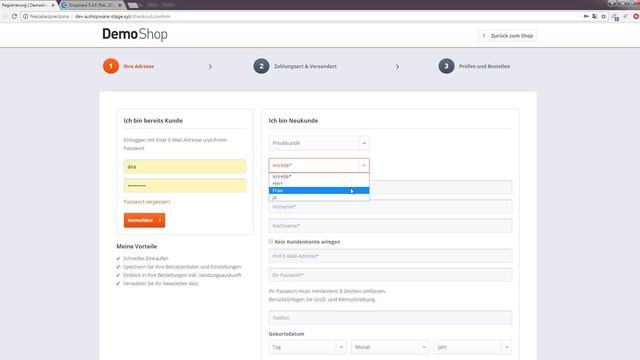The width and height of the screenshot is (640, 360).
Task: Select Frau in the Anrede list
Action: pyautogui.click(x=319, y=191)
